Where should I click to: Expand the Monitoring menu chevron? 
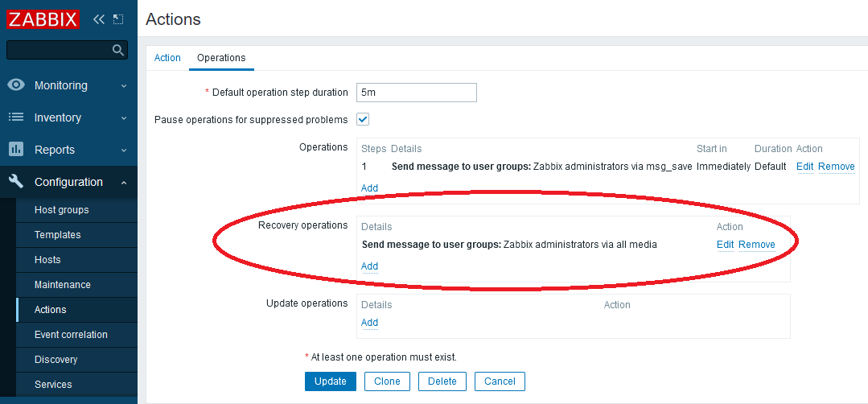124,86
